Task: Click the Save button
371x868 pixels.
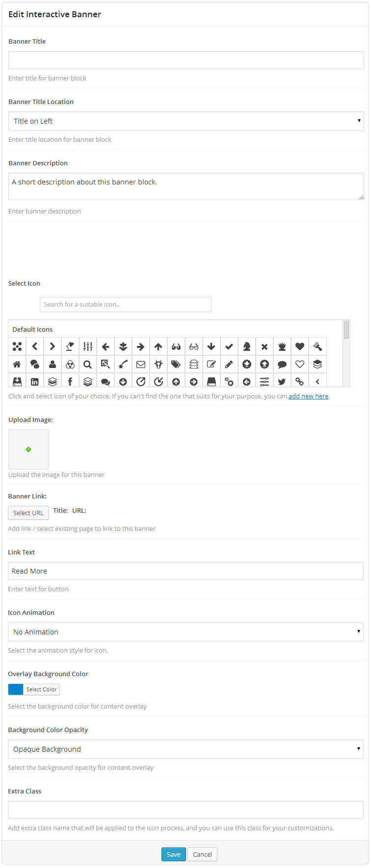Action: [x=174, y=854]
